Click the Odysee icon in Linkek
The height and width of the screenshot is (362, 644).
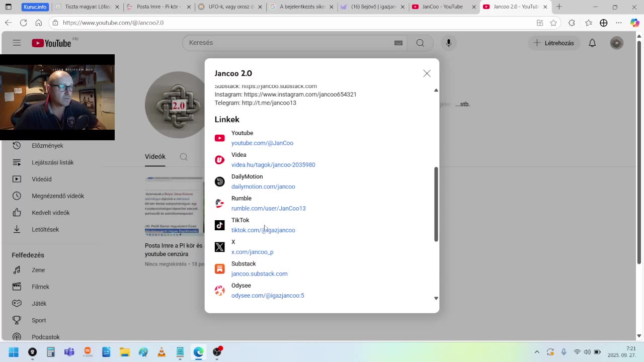(219, 291)
